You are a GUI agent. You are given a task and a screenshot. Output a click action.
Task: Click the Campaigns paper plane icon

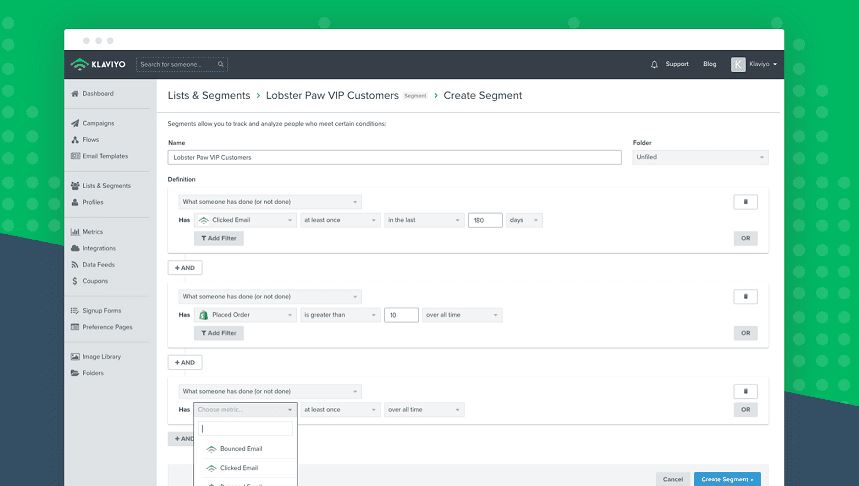point(75,123)
